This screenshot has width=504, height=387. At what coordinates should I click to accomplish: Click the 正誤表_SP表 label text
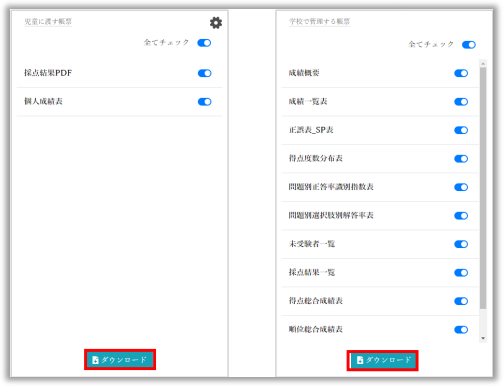click(311, 130)
